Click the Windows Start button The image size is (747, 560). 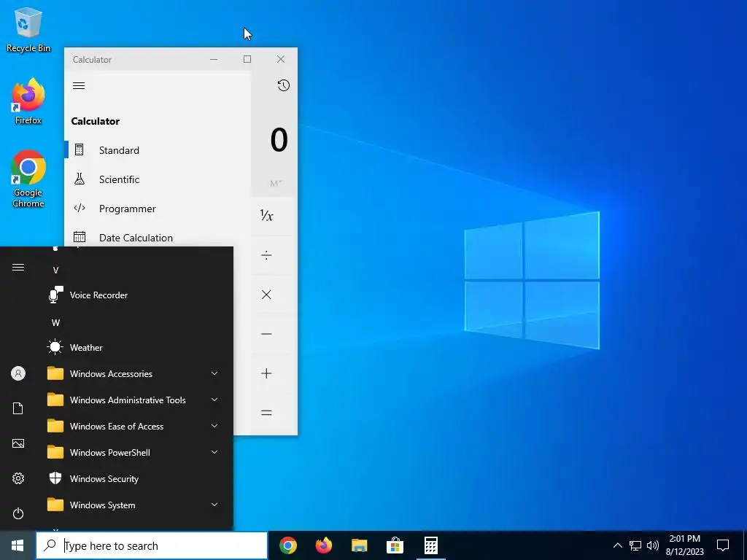(x=18, y=545)
